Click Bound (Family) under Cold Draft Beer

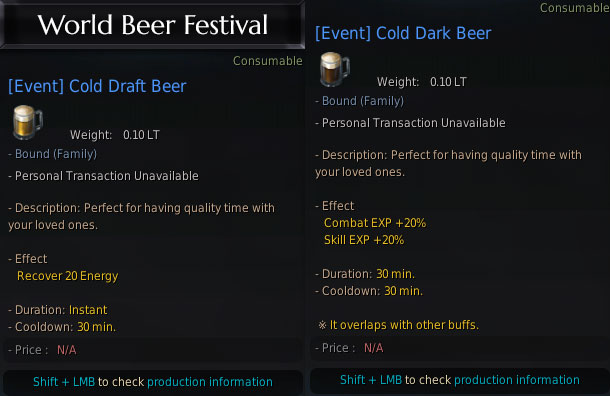[x=53, y=154]
